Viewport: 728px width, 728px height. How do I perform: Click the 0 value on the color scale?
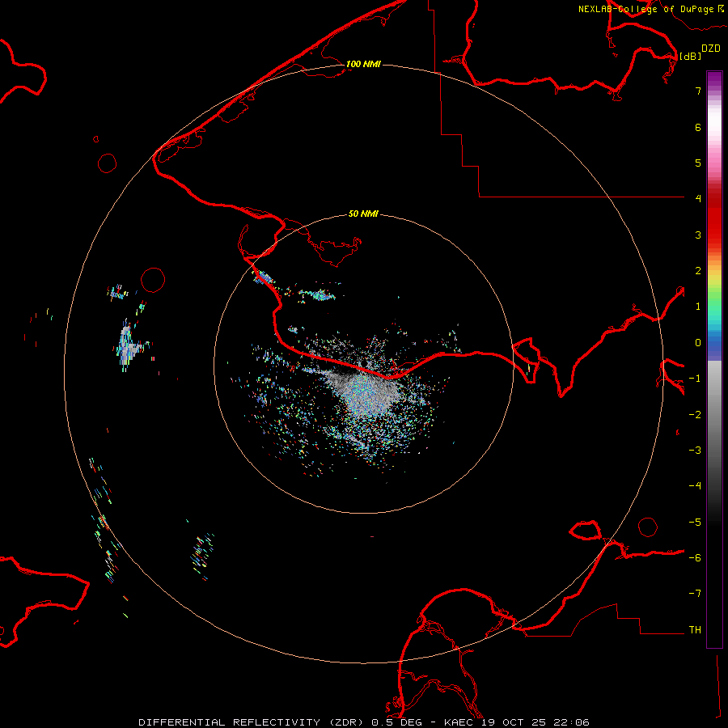pos(698,343)
